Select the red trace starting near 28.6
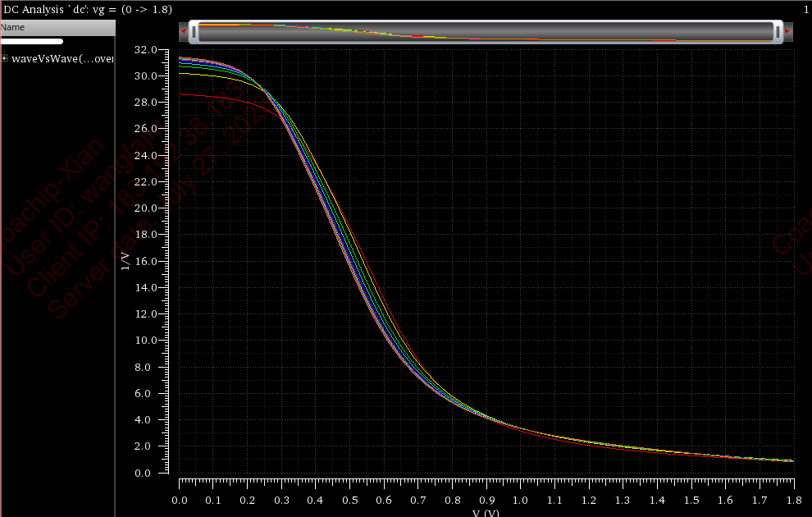 point(213,97)
